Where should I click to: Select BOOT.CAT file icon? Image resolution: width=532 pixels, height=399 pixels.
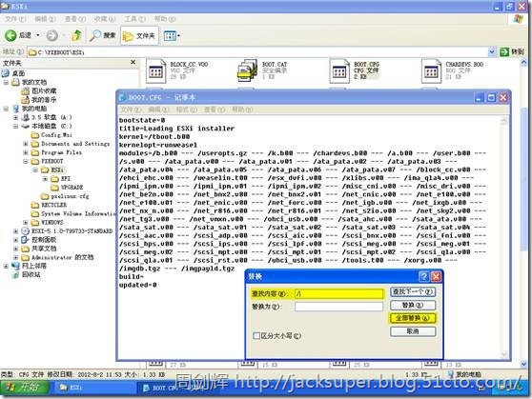pos(247,70)
